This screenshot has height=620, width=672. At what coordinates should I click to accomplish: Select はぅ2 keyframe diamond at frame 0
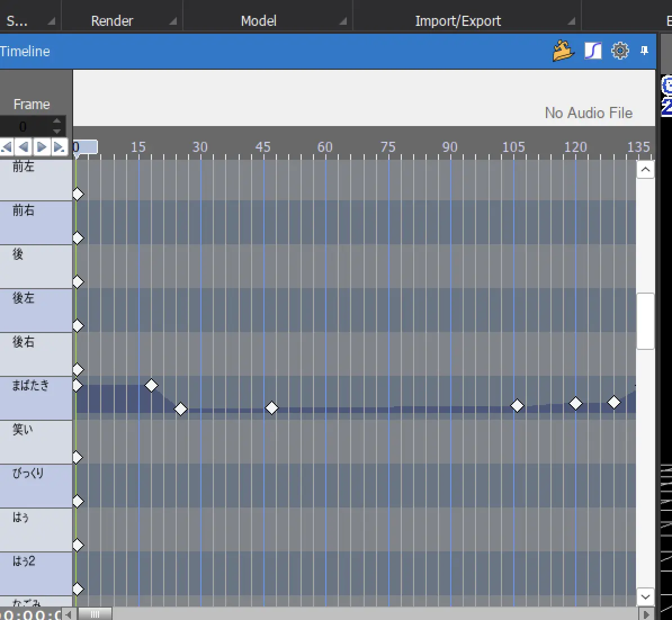pos(78,589)
